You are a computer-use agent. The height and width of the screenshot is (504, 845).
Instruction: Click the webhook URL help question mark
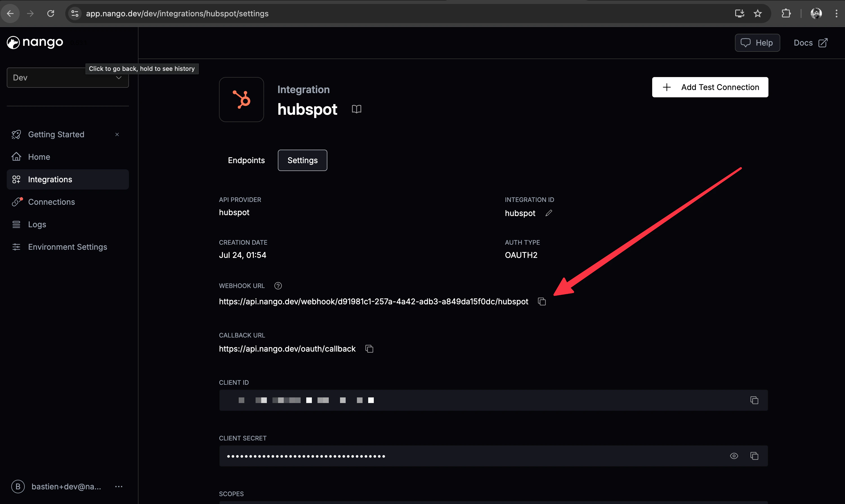278,286
